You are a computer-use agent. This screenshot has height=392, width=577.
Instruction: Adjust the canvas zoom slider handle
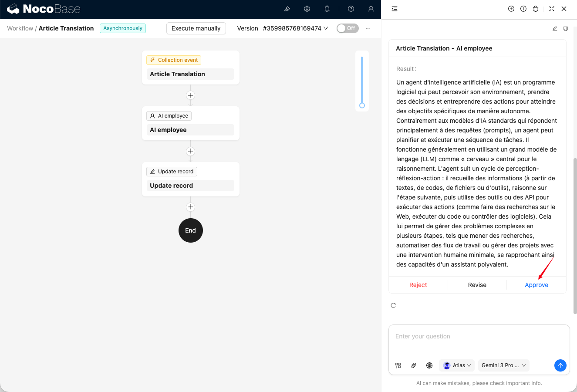tap(362, 105)
